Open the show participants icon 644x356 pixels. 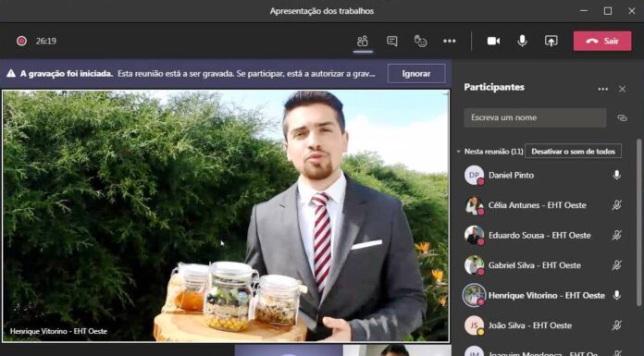(363, 41)
